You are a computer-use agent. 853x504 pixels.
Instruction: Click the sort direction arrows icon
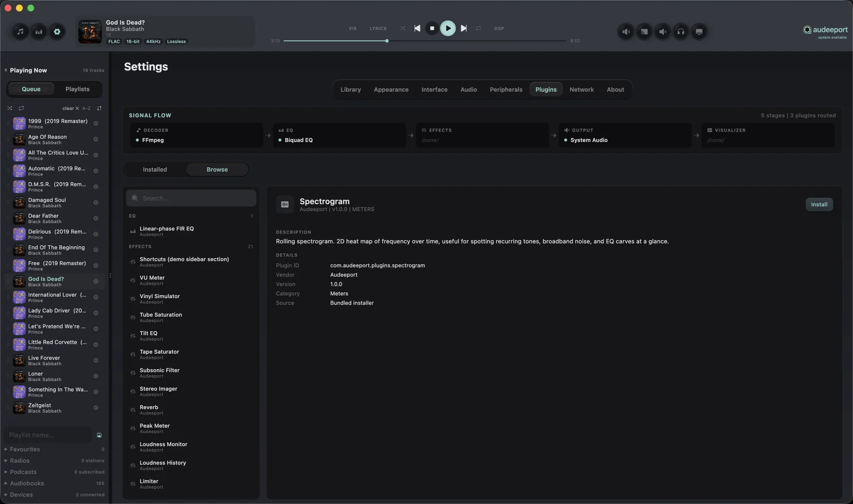point(99,108)
